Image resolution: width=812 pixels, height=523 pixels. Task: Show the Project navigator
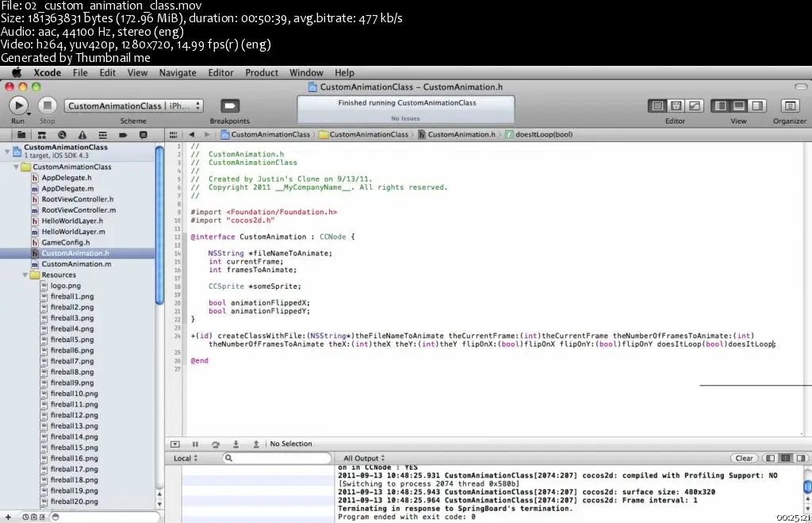pos(21,135)
